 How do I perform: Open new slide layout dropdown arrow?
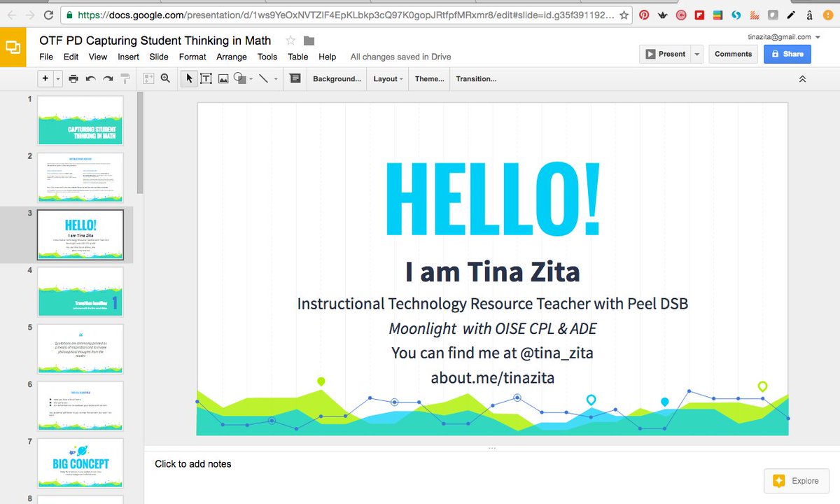click(x=58, y=79)
